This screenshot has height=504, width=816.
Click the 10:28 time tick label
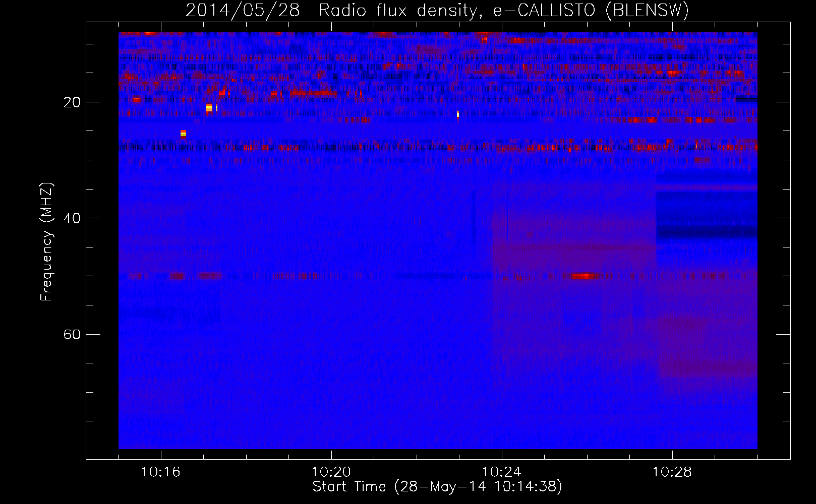point(672,472)
